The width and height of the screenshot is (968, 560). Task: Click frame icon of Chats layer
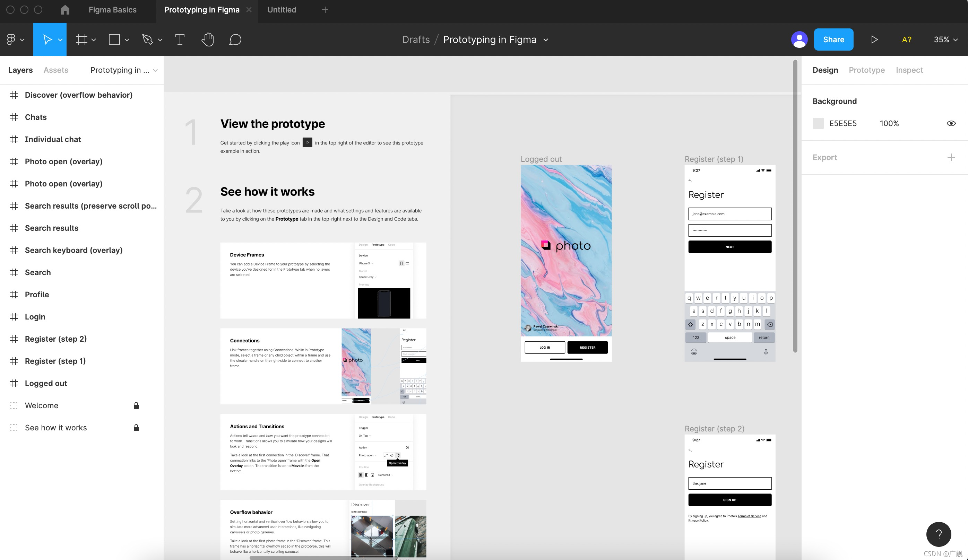point(14,117)
